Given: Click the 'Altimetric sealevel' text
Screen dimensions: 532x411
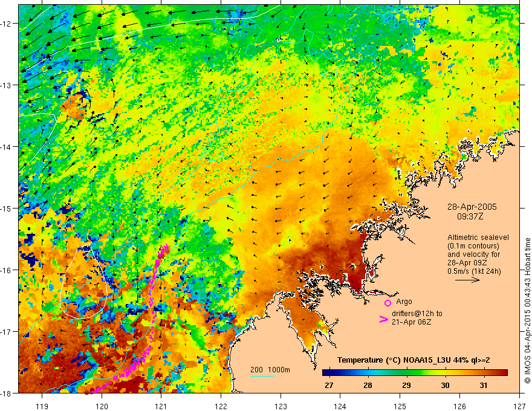Looking at the screenshot, I should (x=478, y=238).
